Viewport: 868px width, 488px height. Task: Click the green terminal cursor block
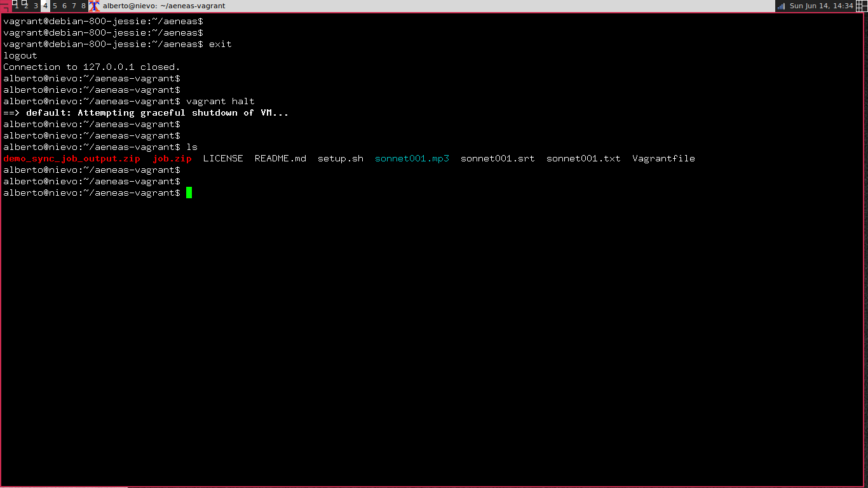pos(189,193)
